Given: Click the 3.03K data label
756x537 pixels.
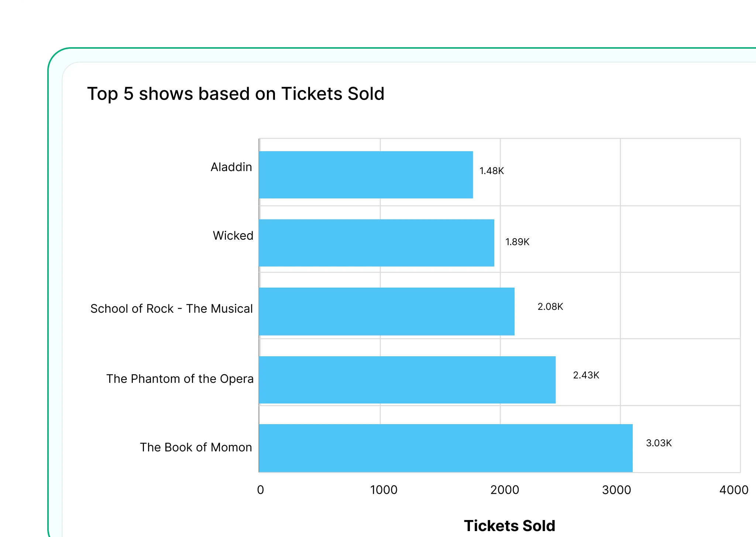Looking at the screenshot, I should pyautogui.click(x=659, y=443).
